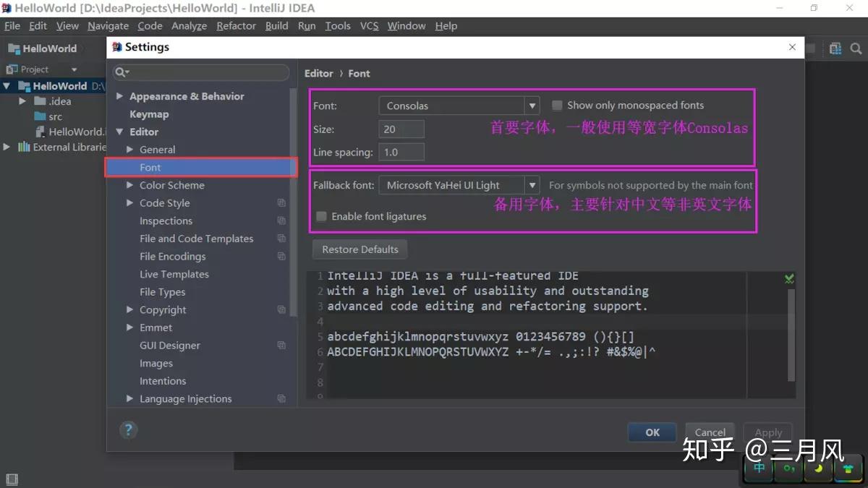Click the Restore Defaults button
Image resolution: width=868 pixels, height=488 pixels.
(359, 249)
